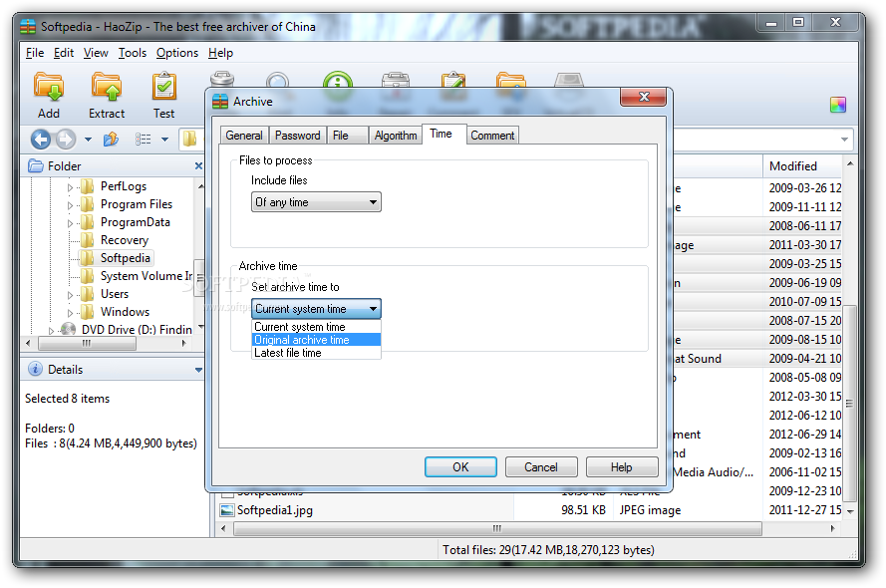
Task: Click the Add toolbar icon
Action: point(49,87)
